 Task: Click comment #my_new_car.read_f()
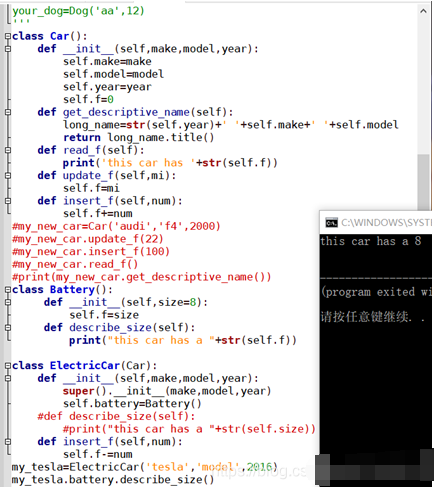[75, 264]
